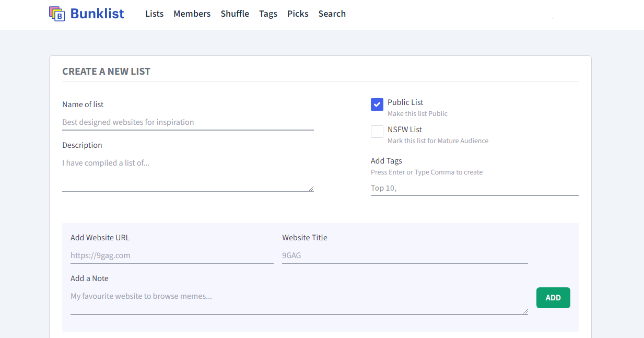This screenshot has width=644, height=338.
Task: Open the Bunklist home link text
Action: point(97,14)
